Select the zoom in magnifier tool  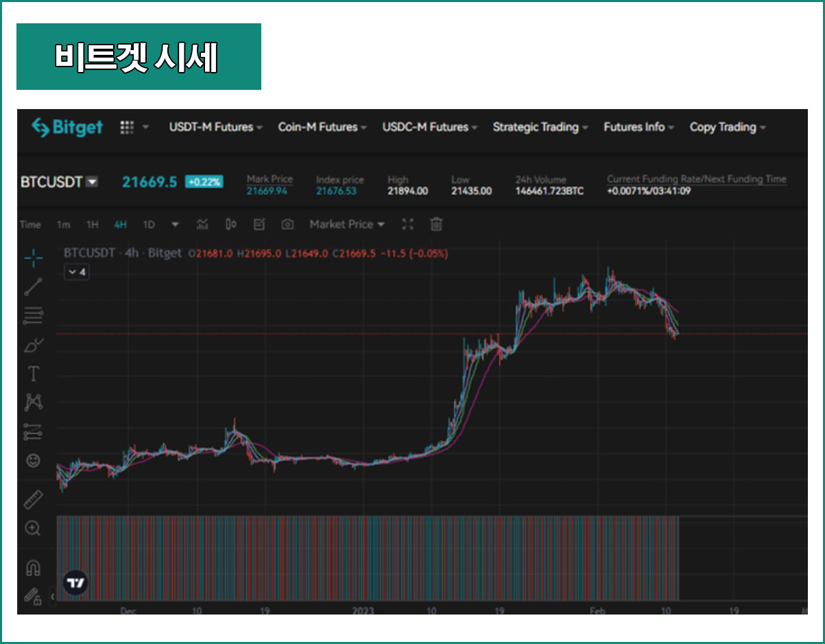click(33, 528)
